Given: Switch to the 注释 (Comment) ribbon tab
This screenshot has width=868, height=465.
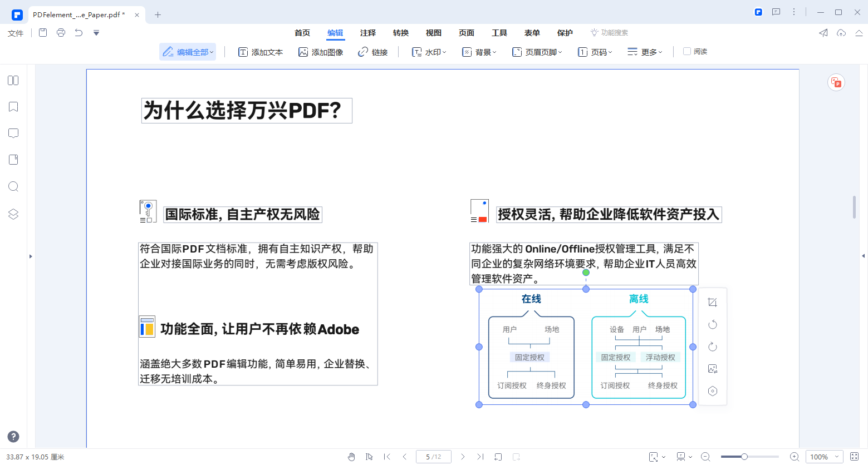Looking at the screenshot, I should point(368,33).
